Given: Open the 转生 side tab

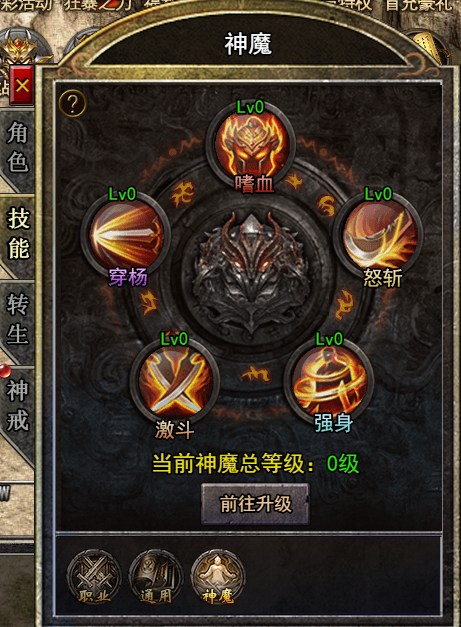Looking at the screenshot, I should pos(17,320).
